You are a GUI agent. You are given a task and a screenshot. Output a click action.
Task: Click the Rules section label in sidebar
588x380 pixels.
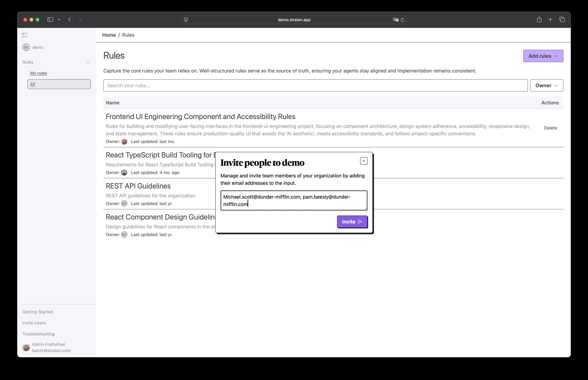(x=28, y=62)
